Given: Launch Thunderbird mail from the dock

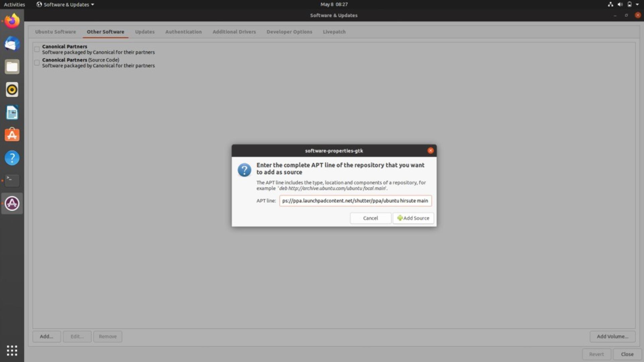Looking at the screenshot, I should [x=12, y=44].
